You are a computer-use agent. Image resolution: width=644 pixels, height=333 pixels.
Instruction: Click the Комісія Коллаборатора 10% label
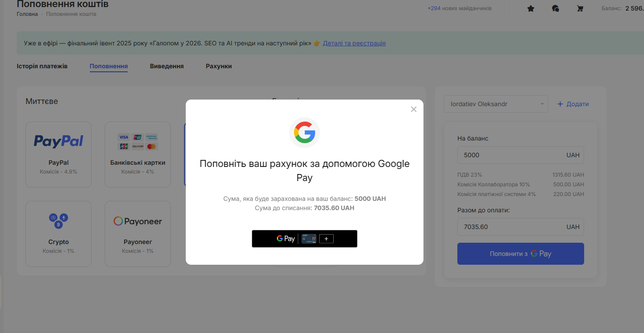point(493,185)
